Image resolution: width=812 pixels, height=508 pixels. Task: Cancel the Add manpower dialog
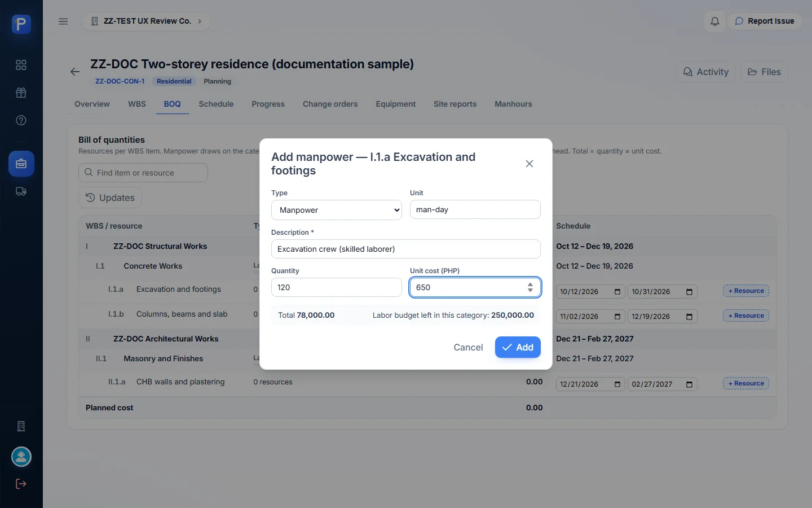468,347
